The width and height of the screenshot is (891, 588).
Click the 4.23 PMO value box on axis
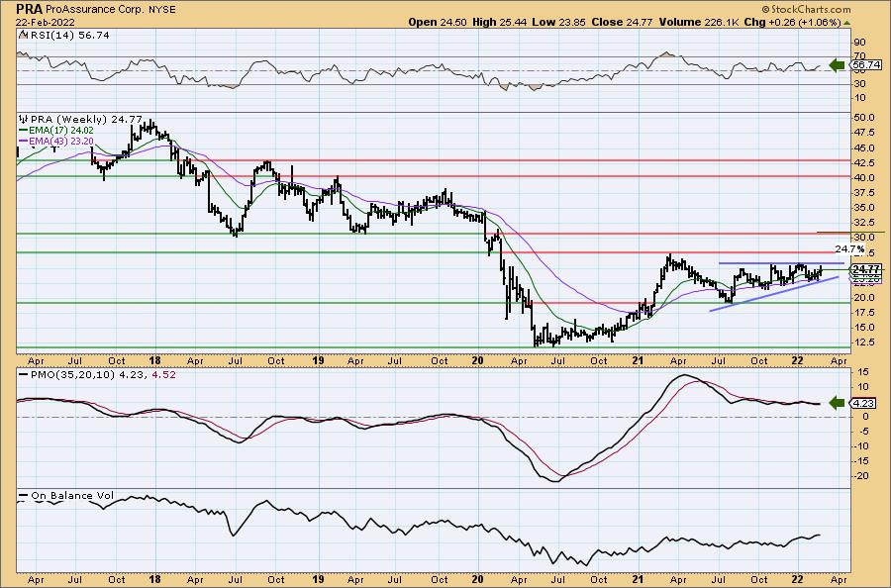coord(863,403)
